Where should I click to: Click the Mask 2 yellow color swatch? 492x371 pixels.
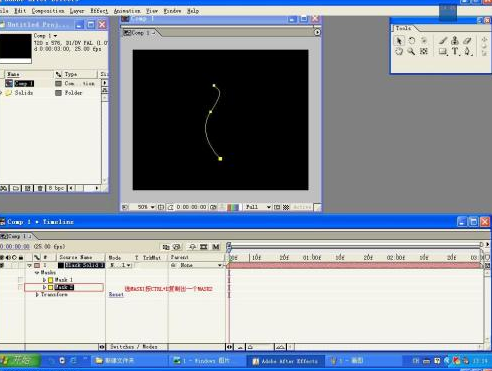pos(51,287)
